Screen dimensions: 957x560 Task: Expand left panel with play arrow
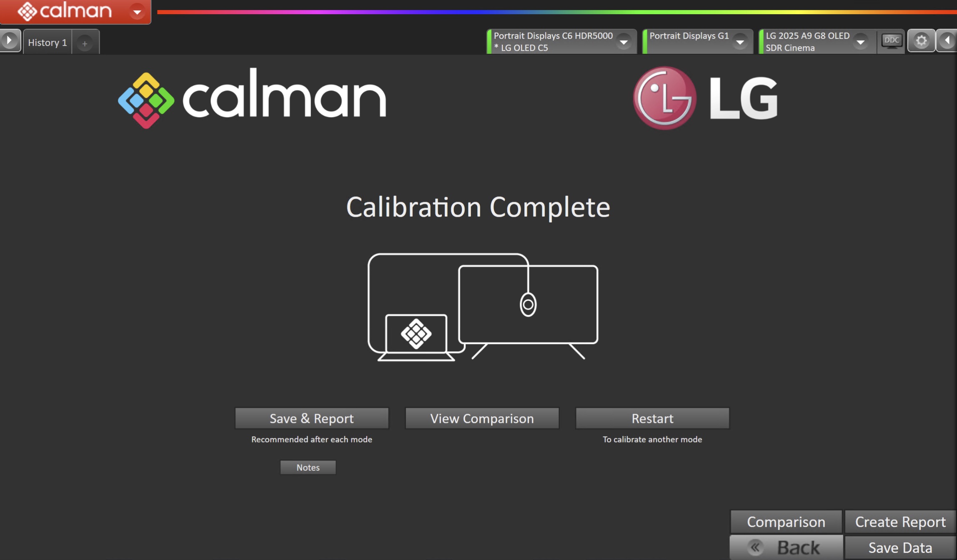coord(9,41)
